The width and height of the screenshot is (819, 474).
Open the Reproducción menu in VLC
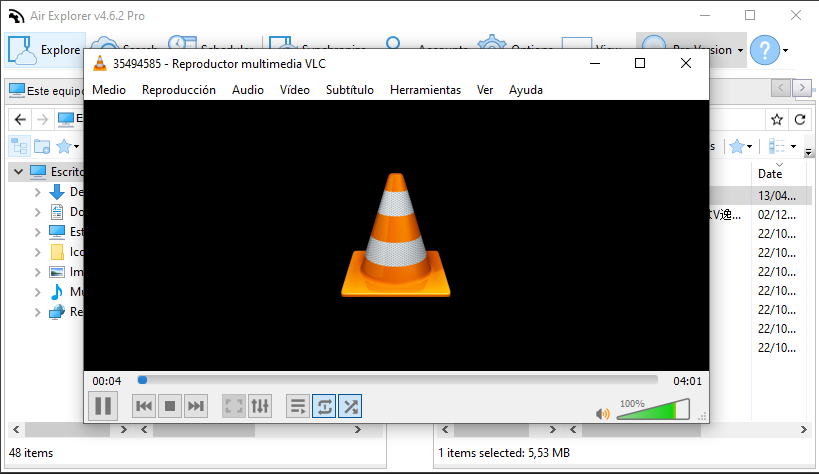coord(179,90)
